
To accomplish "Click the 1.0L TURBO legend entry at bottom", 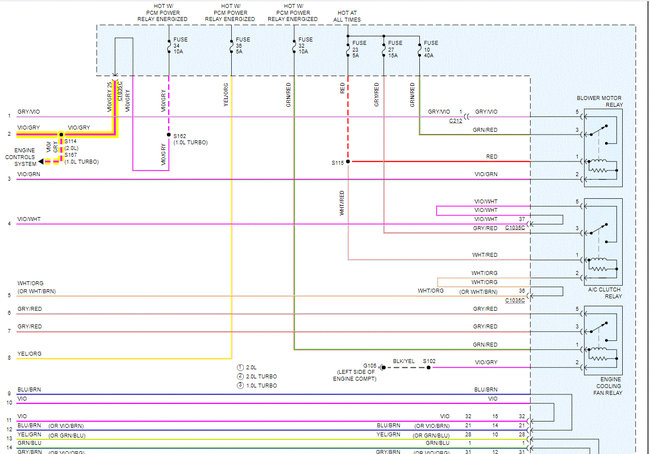I will pyautogui.click(x=257, y=386).
